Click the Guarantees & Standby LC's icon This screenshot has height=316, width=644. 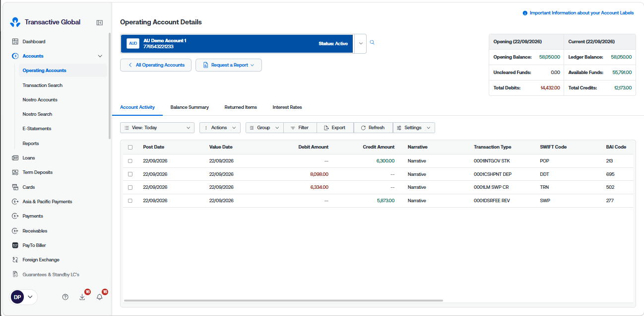tap(15, 275)
